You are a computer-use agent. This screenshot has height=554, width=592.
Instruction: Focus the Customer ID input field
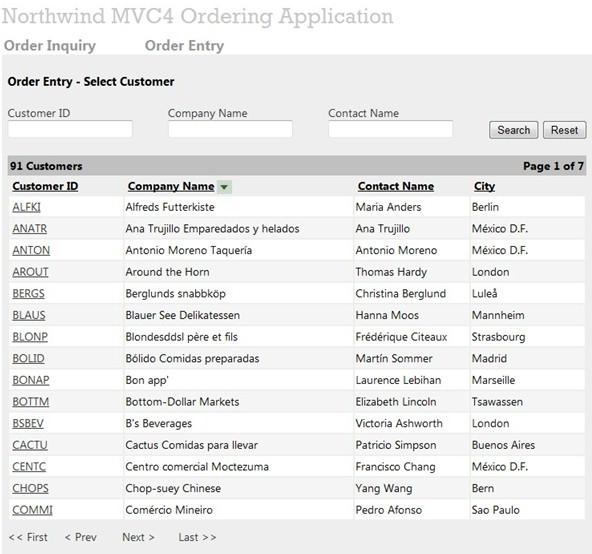coord(70,129)
